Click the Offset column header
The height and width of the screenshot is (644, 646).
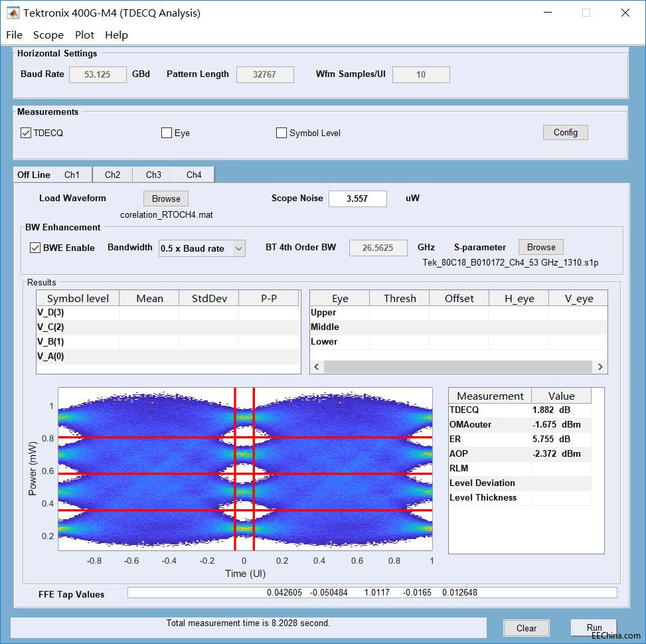pyautogui.click(x=459, y=298)
